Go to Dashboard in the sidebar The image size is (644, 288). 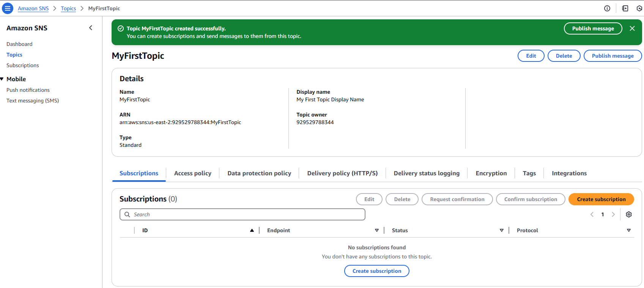[19, 44]
